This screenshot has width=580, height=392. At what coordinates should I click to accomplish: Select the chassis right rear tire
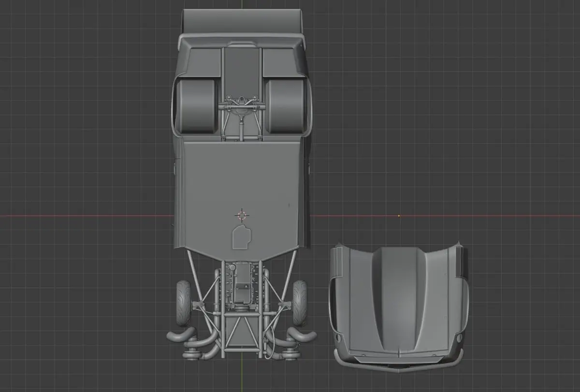coord(285,106)
